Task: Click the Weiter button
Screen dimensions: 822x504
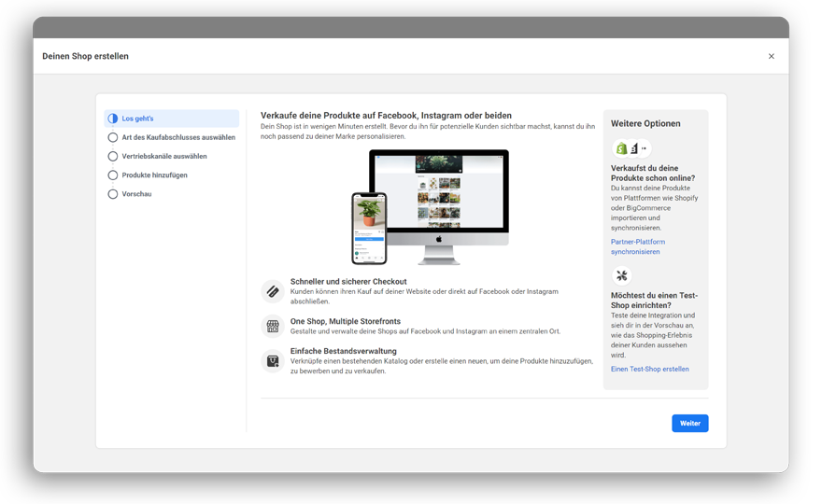Action: click(690, 424)
